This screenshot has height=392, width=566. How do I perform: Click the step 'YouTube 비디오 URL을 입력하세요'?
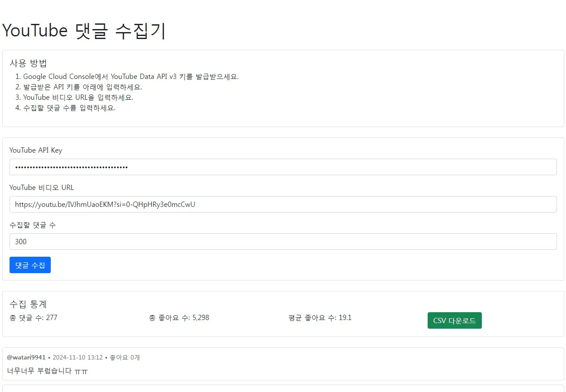79,98
